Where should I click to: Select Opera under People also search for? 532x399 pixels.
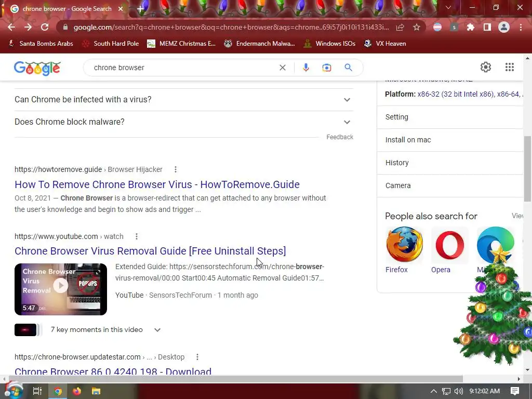pyautogui.click(x=449, y=250)
